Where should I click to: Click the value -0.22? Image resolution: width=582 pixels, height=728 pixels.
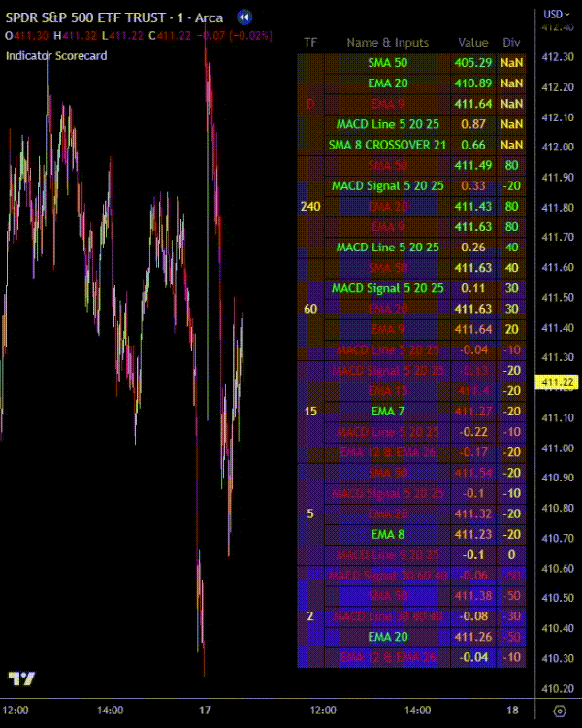click(x=473, y=432)
